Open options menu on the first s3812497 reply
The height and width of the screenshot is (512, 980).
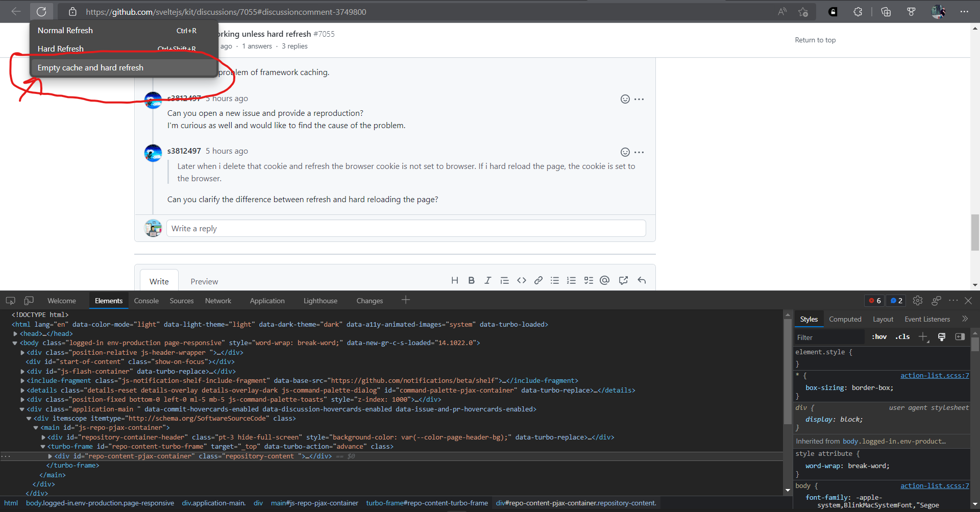point(639,99)
